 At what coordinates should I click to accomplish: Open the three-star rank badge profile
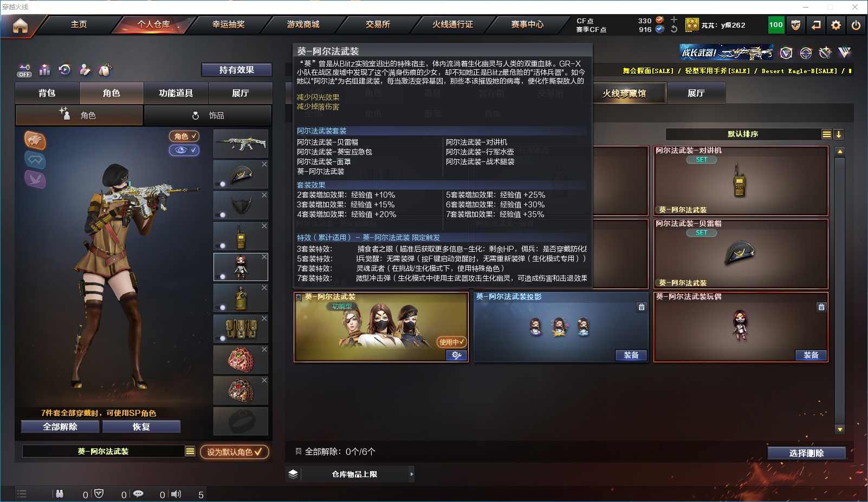tap(692, 25)
